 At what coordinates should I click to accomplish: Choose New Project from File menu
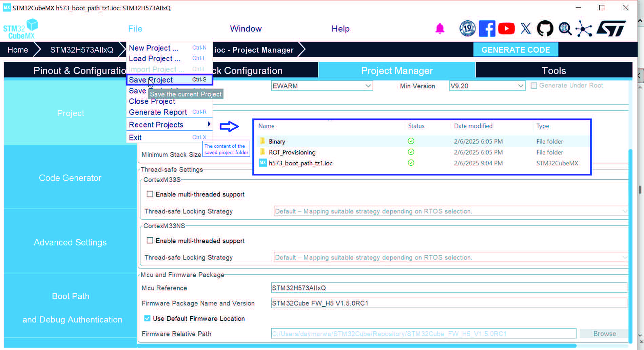(169, 48)
